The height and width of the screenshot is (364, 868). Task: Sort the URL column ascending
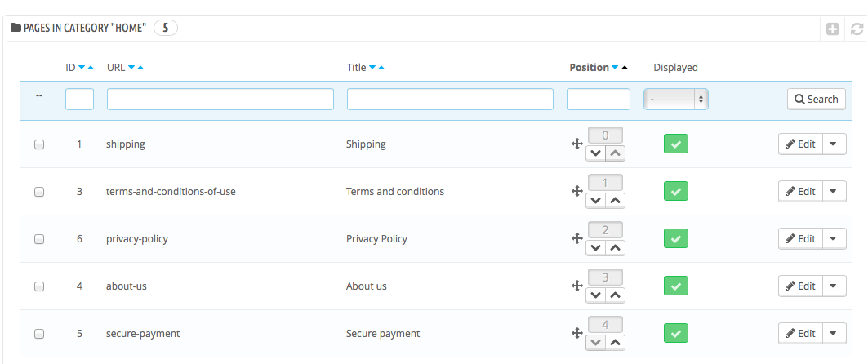click(x=140, y=68)
